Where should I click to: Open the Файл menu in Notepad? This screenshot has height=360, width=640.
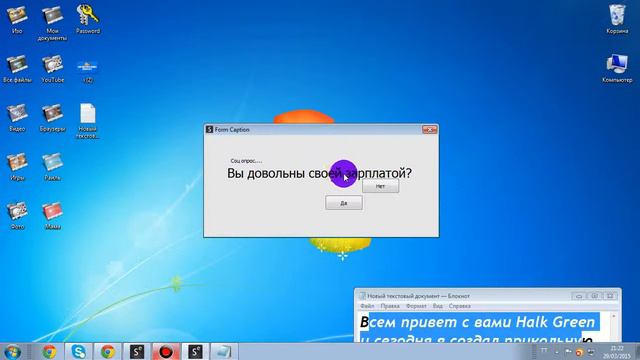point(367,306)
